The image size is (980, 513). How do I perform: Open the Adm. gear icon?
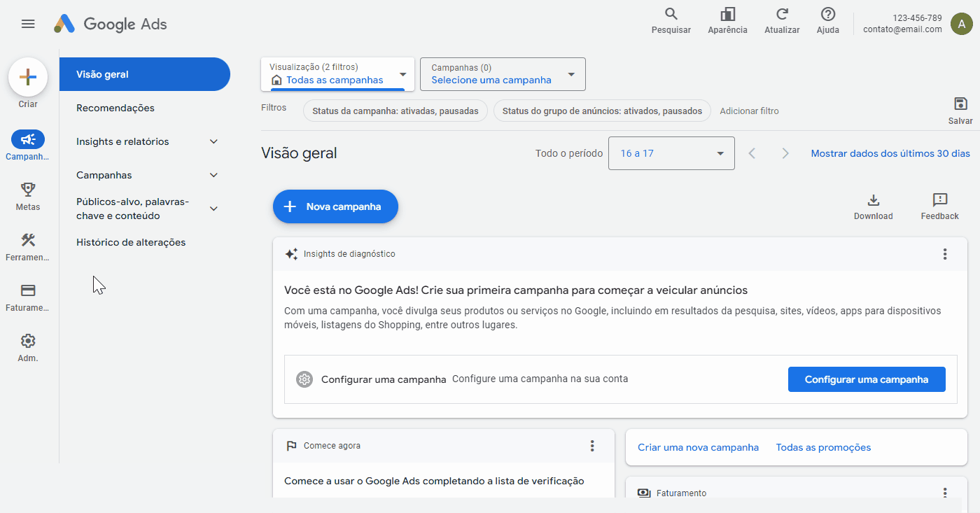coord(28,341)
